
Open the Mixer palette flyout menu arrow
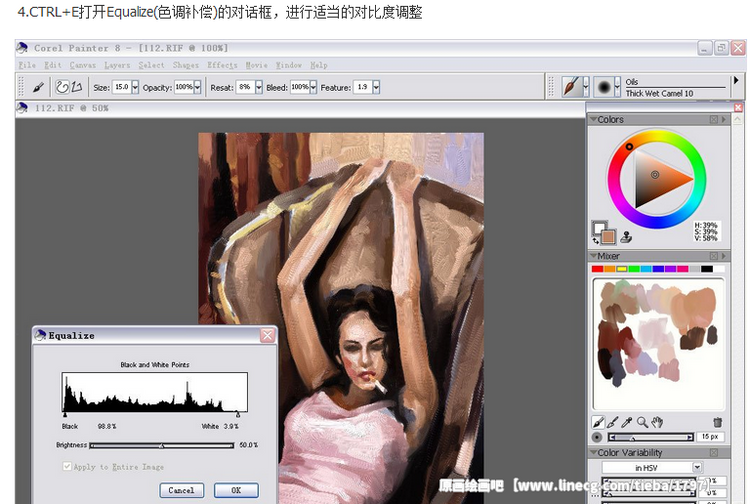tap(724, 256)
